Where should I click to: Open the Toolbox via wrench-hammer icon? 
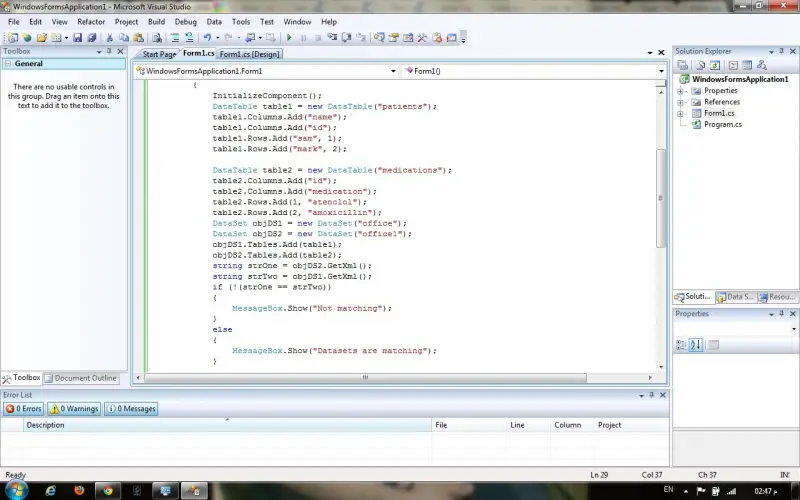click(422, 38)
